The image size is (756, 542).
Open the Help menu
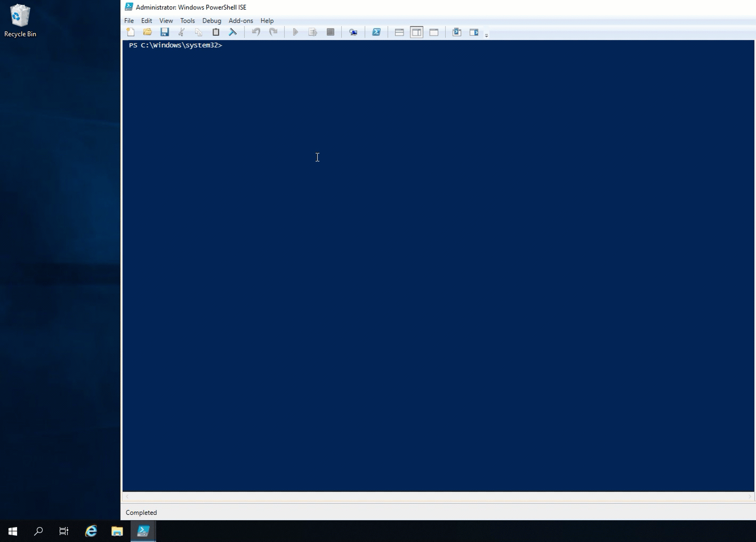pos(267,21)
